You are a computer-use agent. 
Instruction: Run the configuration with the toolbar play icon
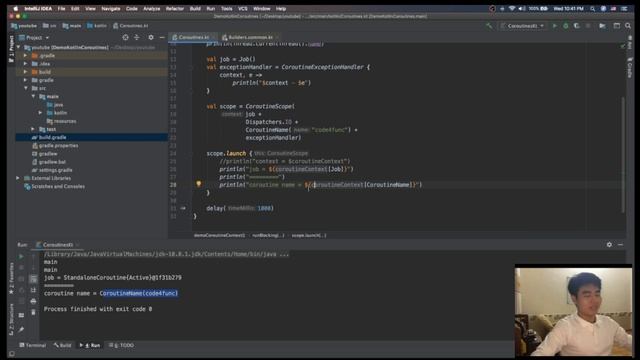[x=555, y=26]
